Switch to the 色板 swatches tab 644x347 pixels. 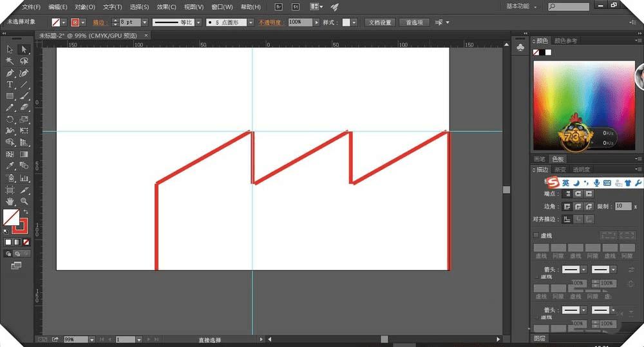(558, 159)
